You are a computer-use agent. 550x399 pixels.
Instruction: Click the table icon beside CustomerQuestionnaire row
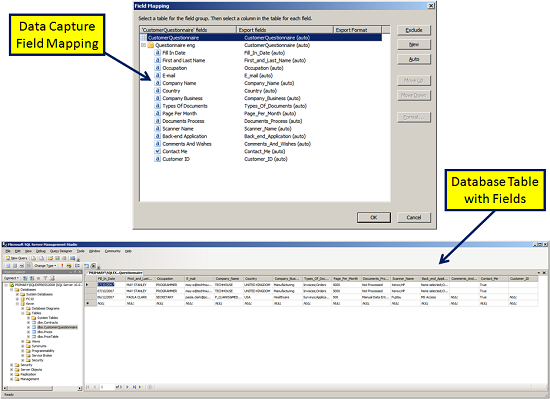tap(143, 38)
